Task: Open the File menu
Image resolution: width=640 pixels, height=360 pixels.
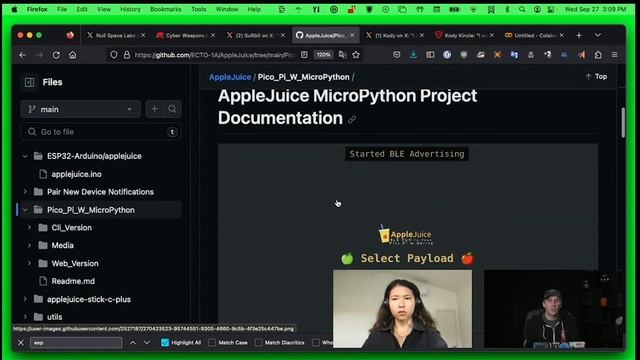Action: tap(62, 9)
